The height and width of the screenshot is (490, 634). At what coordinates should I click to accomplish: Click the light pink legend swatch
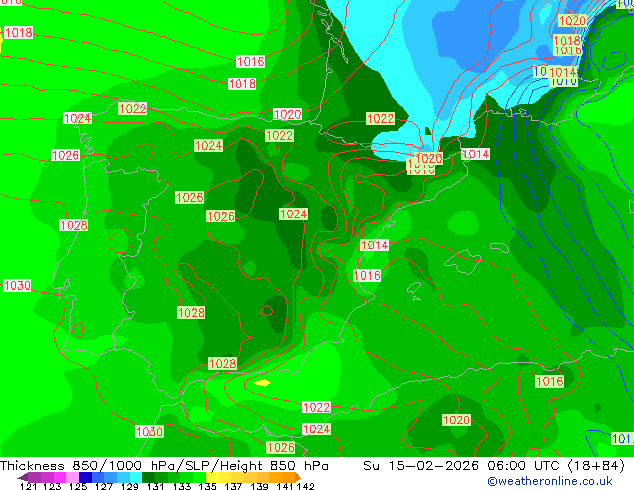tap(72, 477)
